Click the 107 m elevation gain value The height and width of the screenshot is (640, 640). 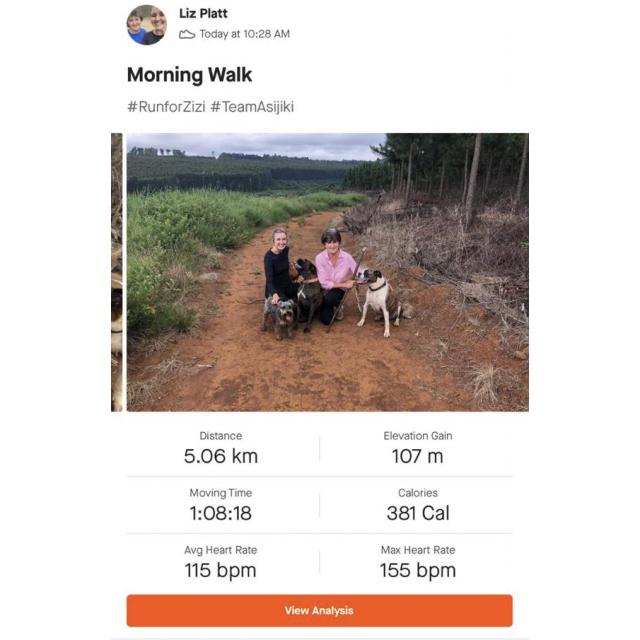coord(417,456)
